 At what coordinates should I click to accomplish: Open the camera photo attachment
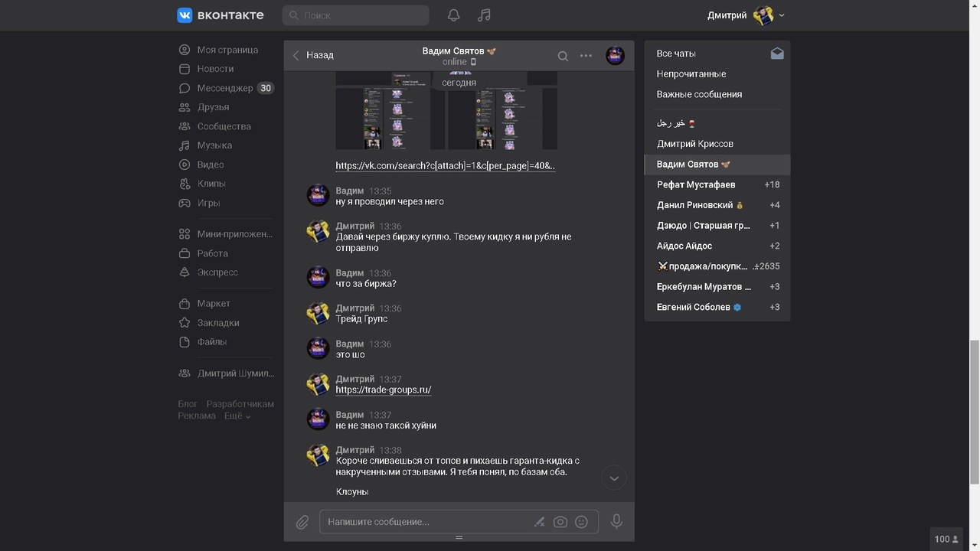(x=560, y=522)
